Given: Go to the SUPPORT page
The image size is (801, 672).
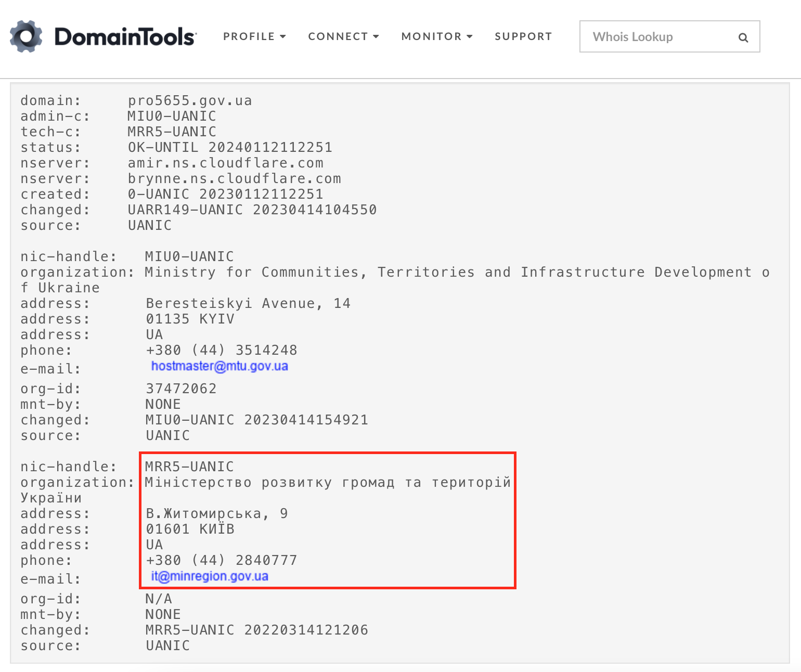Looking at the screenshot, I should (x=523, y=36).
